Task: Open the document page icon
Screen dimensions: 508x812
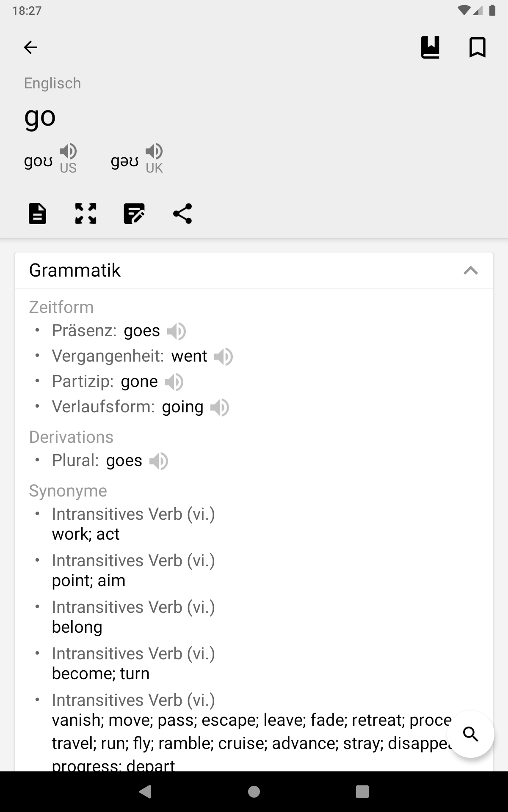Action: [37, 214]
